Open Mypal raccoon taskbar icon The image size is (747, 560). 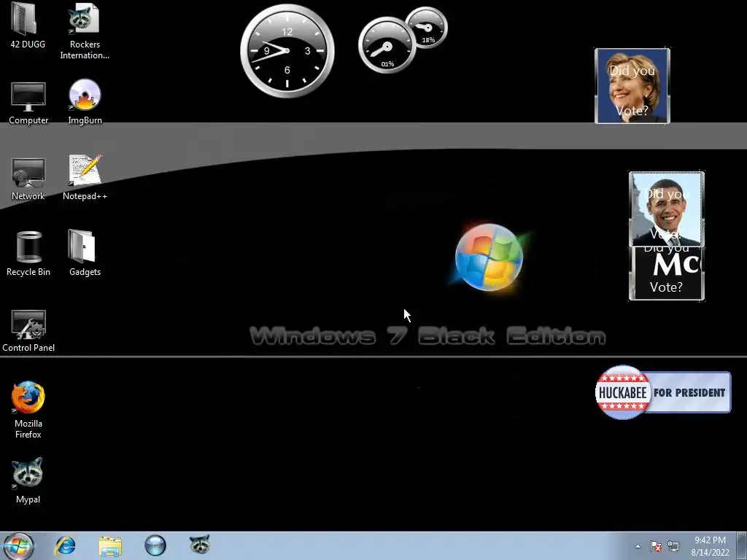point(200,545)
